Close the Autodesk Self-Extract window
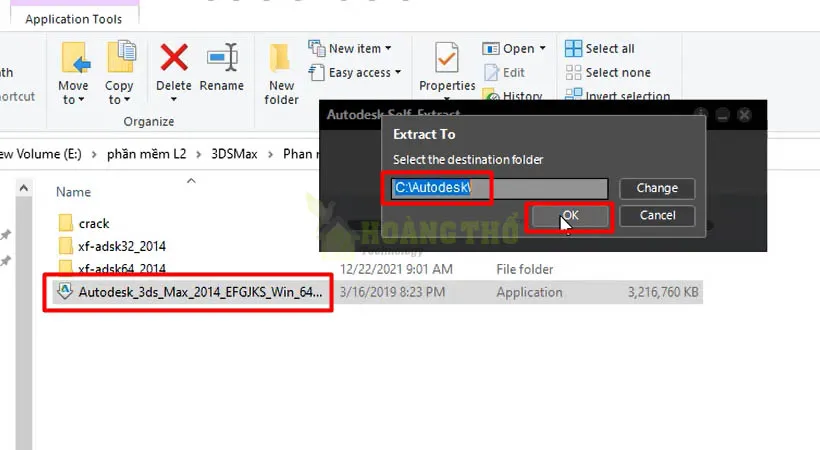 [x=745, y=115]
